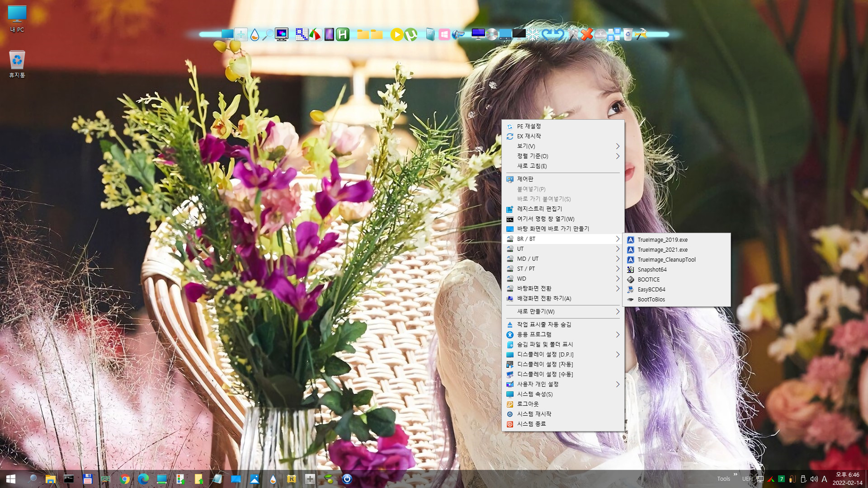
Task: Open the command prompt taskbar icon
Action: (x=69, y=479)
